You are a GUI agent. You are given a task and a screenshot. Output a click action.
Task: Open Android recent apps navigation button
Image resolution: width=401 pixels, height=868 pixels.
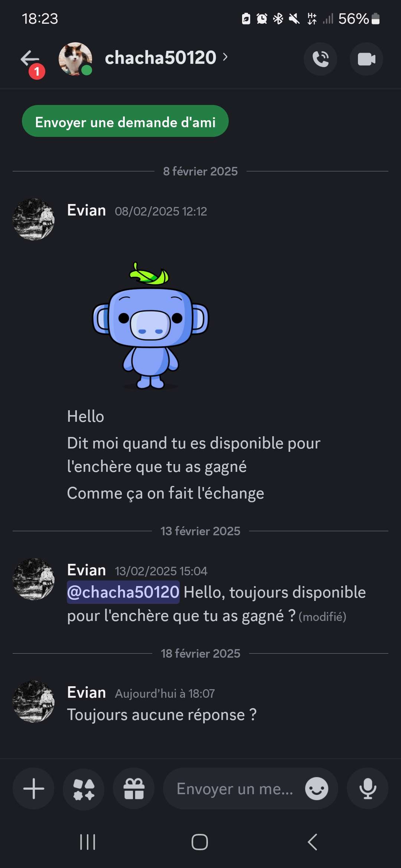(88, 842)
